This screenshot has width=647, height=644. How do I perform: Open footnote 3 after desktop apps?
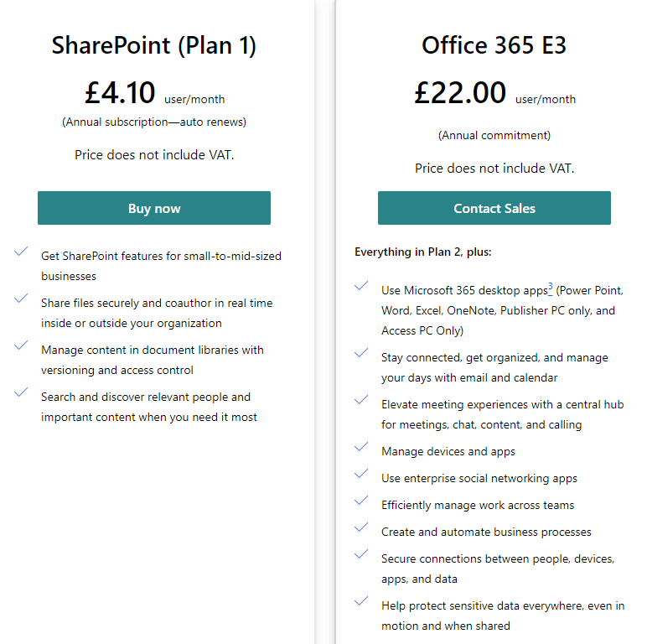point(550,288)
